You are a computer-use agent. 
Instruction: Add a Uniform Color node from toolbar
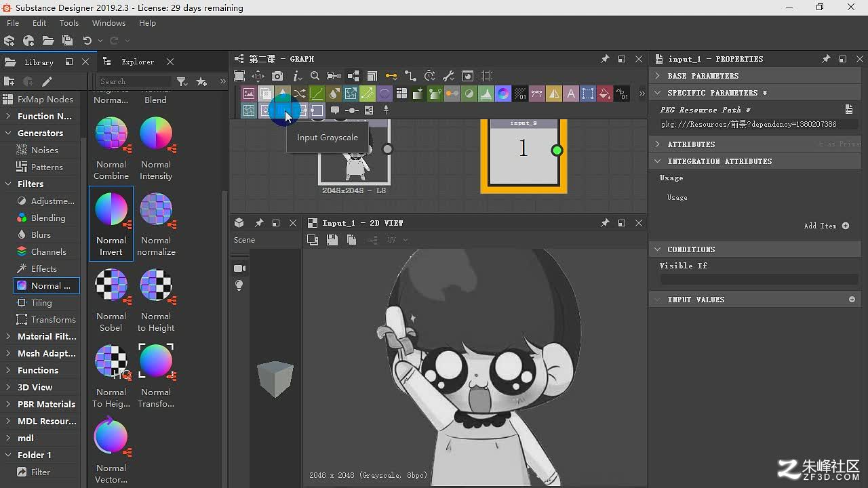pyautogui.click(x=605, y=94)
